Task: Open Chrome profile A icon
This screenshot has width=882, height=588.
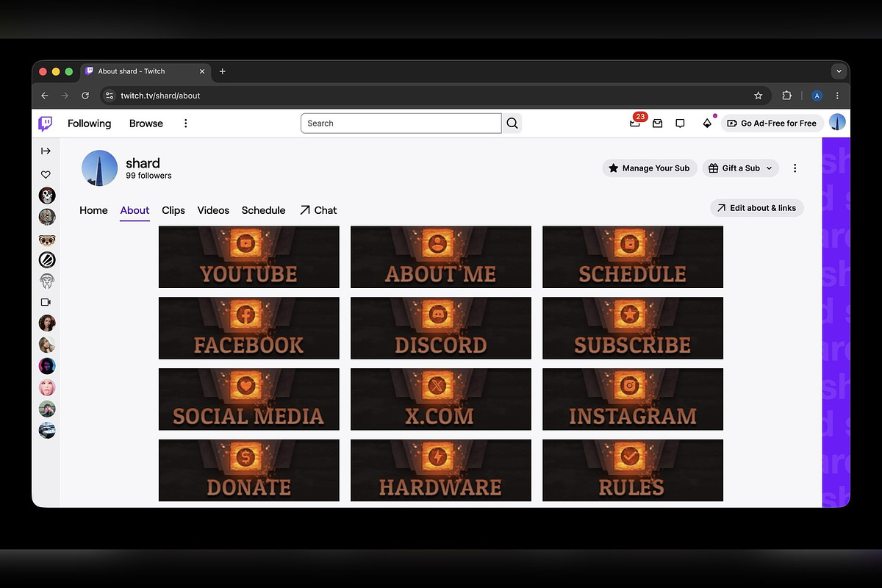Action: tap(817, 96)
